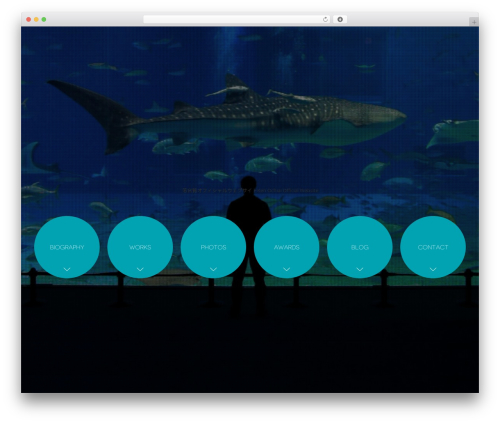Click the yellow minimize window button
This screenshot has width=500, height=423.
[x=36, y=19]
